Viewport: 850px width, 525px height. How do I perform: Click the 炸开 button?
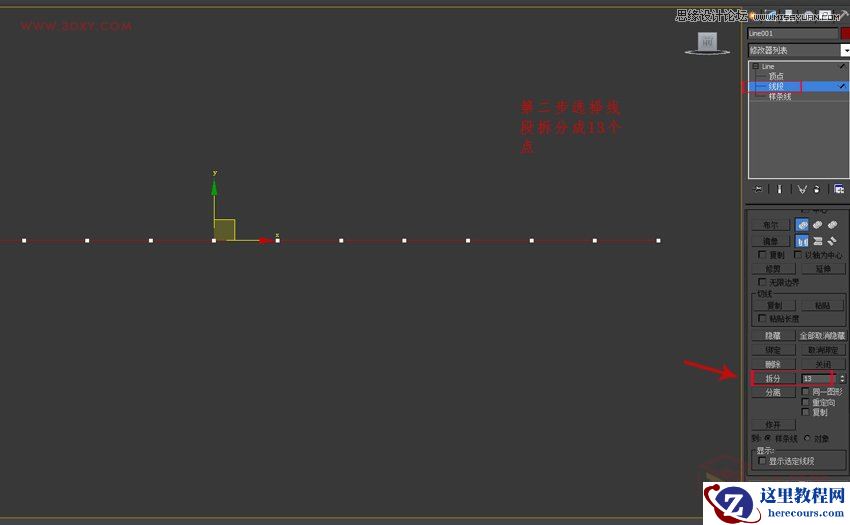(x=773, y=424)
